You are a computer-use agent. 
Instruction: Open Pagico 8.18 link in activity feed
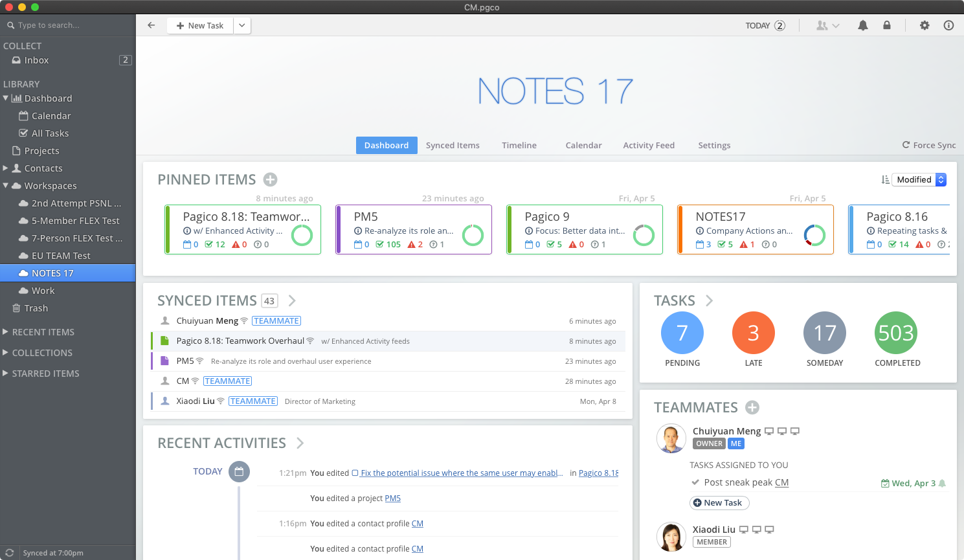[598, 473]
